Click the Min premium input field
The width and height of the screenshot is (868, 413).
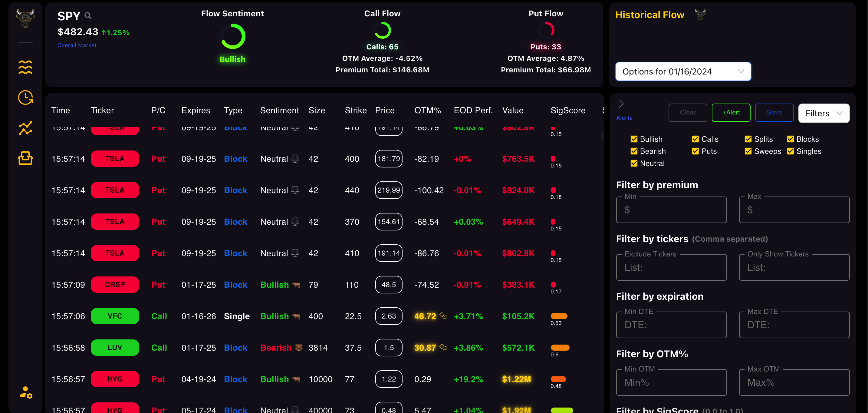point(671,210)
